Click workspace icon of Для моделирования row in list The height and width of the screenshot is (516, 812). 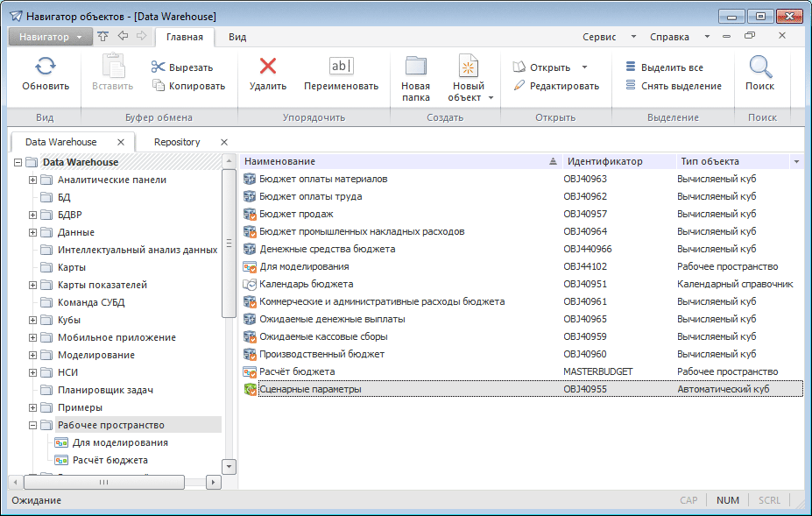[250, 267]
